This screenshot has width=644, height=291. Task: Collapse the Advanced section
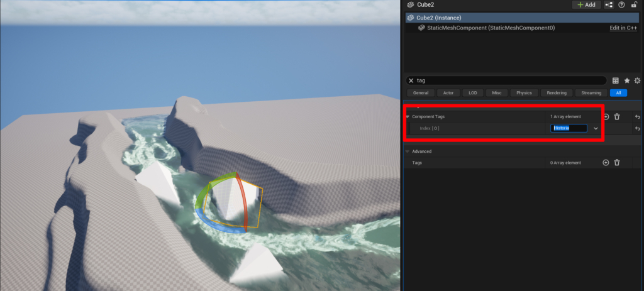pyautogui.click(x=408, y=151)
